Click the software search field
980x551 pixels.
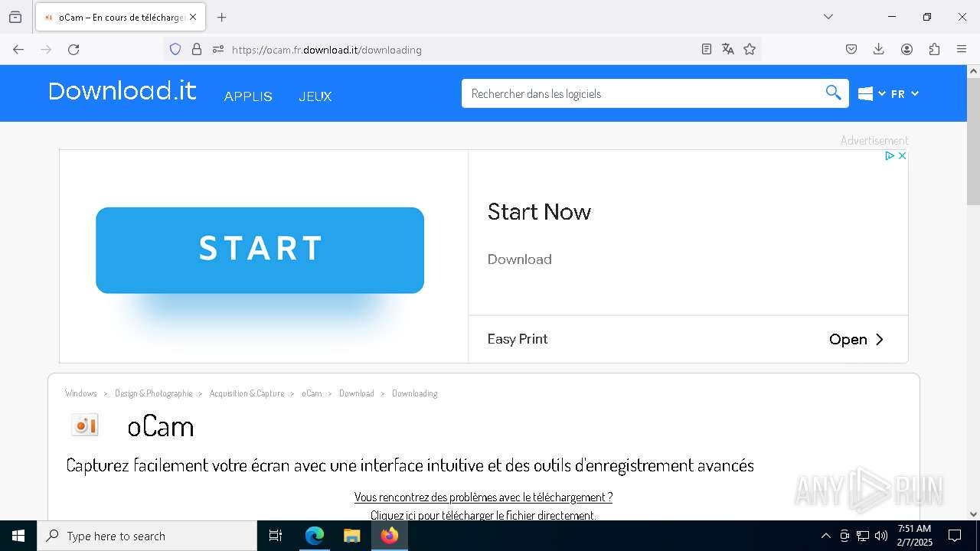643,93
